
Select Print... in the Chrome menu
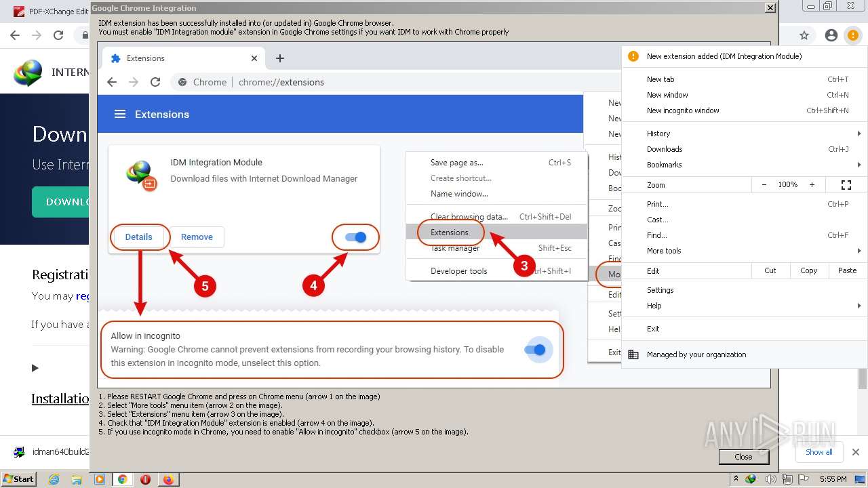[x=745, y=204]
